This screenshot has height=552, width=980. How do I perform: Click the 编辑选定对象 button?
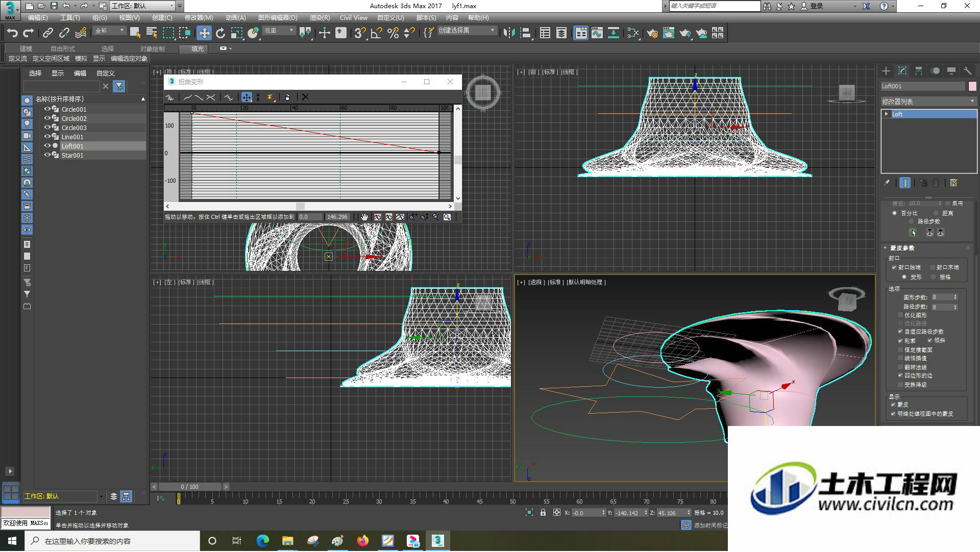coord(129,59)
